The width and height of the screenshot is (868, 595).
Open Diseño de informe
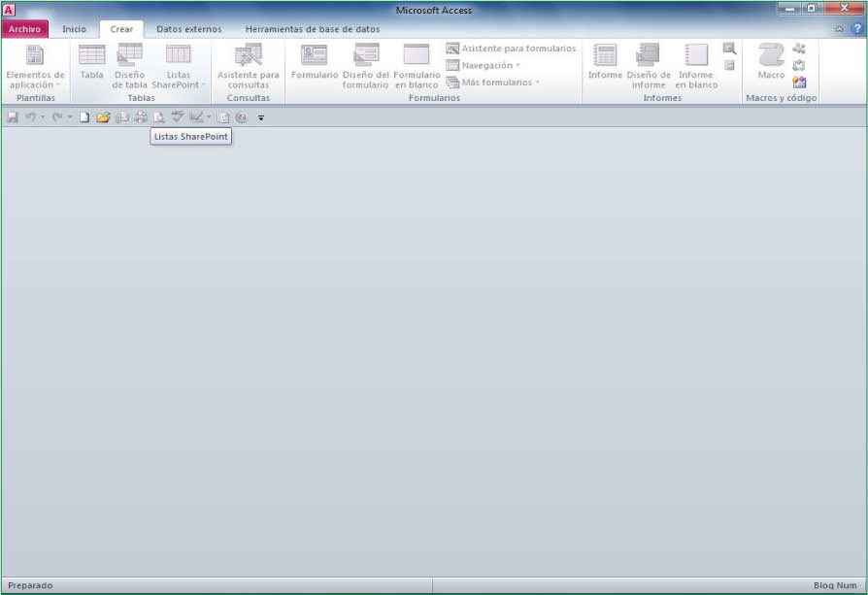pos(648,65)
